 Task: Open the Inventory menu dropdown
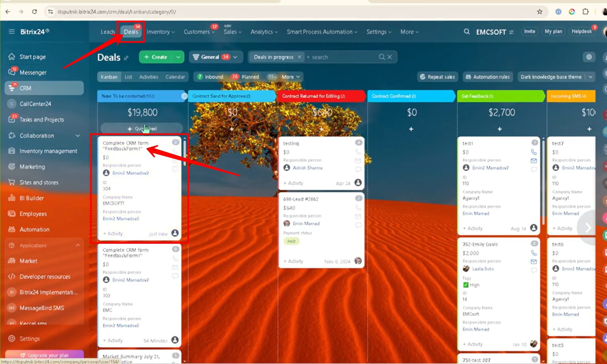click(160, 32)
